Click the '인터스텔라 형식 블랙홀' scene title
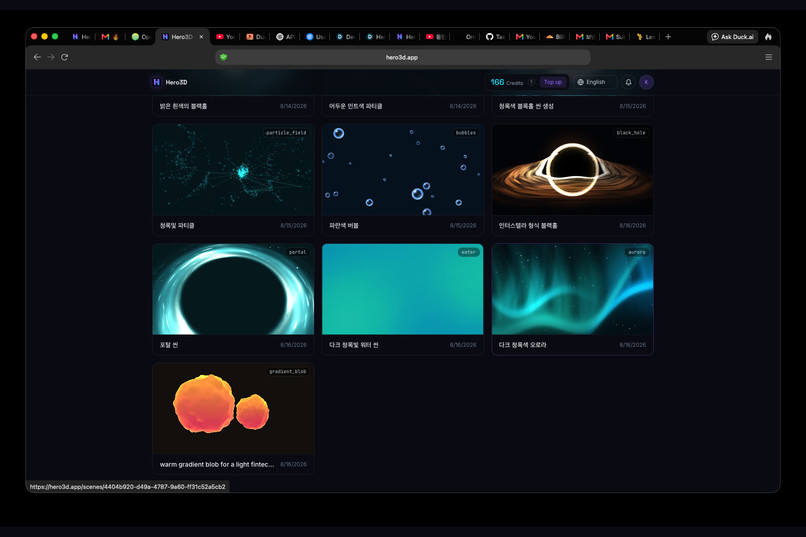806x537 pixels. click(528, 226)
